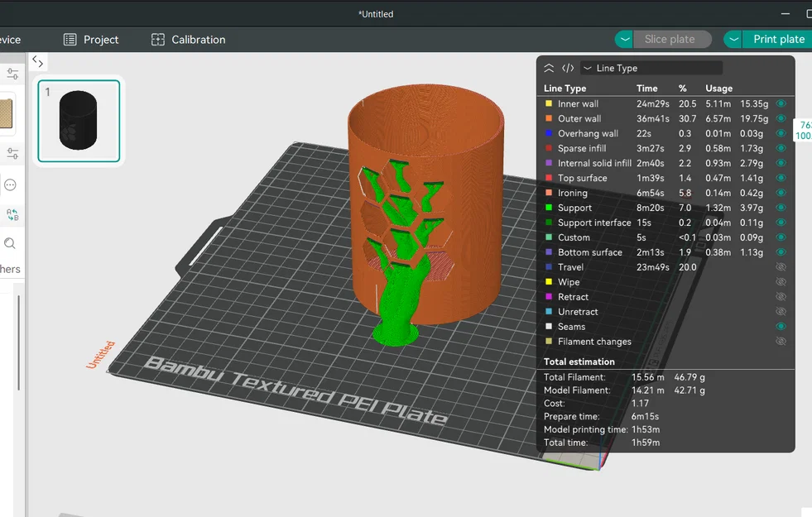Screen dimensions: 812x517
Task: Click the Outer wall time 36m41s
Action: click(x=652, y=118)
